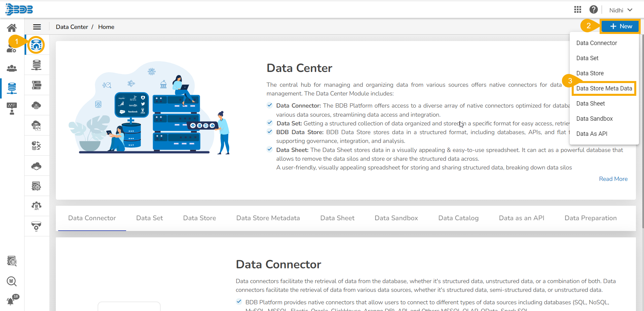Viewport: 644px width, 311px height.
Task: Open the cloud sandbox box icon
Action: 36,166
